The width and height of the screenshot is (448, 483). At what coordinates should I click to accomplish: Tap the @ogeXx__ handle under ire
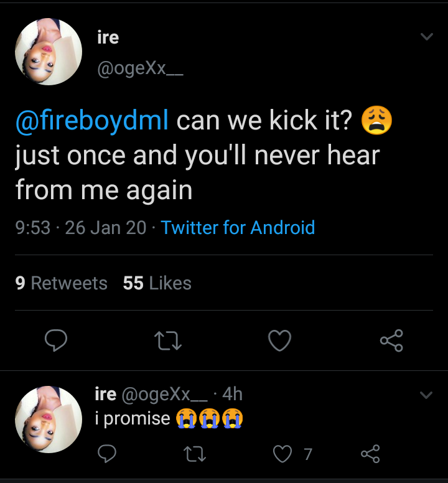point(140,68)
